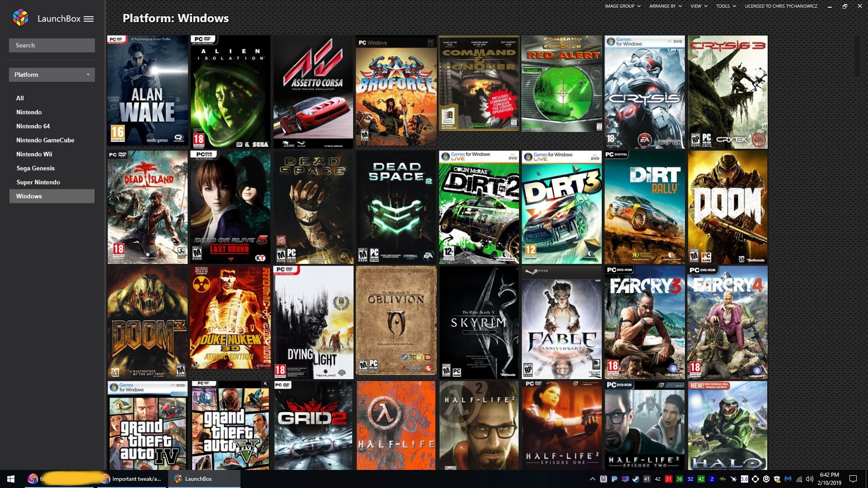Select the yellow DOOM game cover

click(727, 207)
